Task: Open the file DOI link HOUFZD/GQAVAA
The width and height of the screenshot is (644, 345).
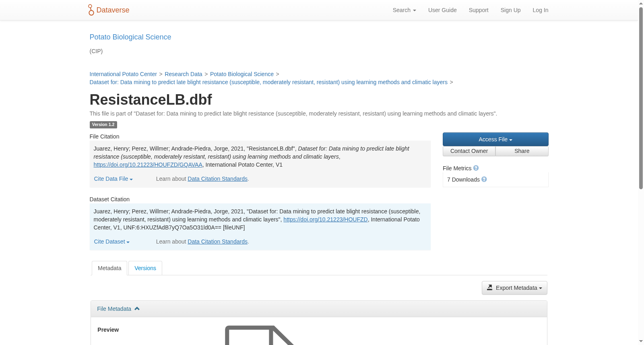Action: click(x=148, y=165)
